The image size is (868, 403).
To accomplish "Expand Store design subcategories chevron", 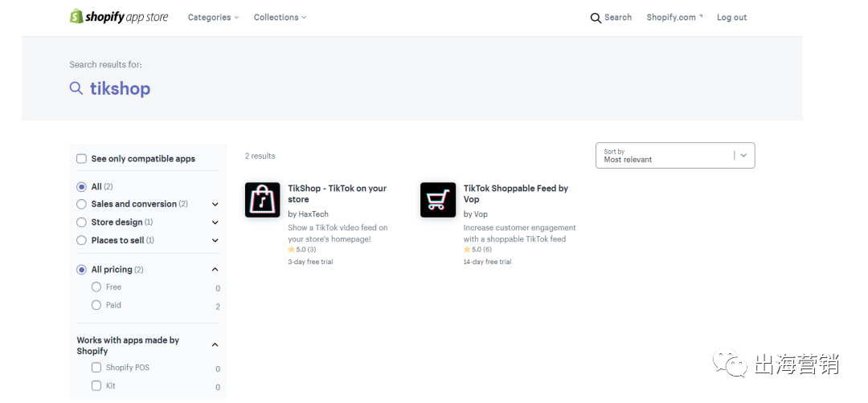I will coord(215,223).
